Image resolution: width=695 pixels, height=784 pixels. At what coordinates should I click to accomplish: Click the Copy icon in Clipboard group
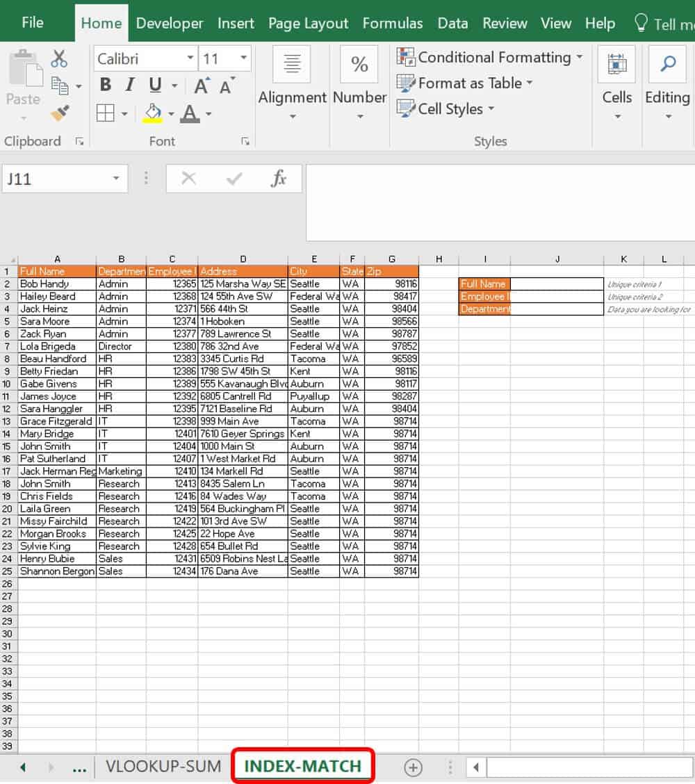click(60, 86)
